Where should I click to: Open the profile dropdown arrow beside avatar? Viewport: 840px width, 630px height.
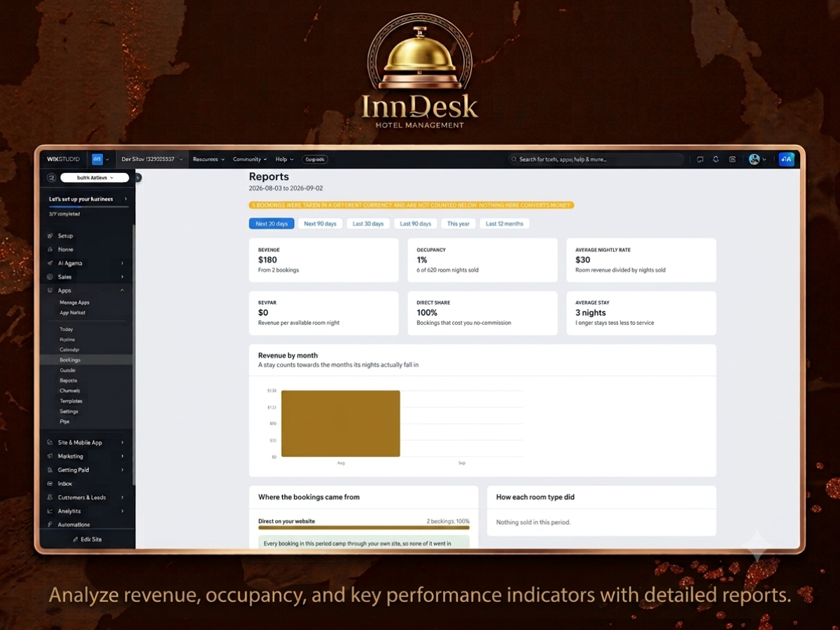[x=764, y=160]
